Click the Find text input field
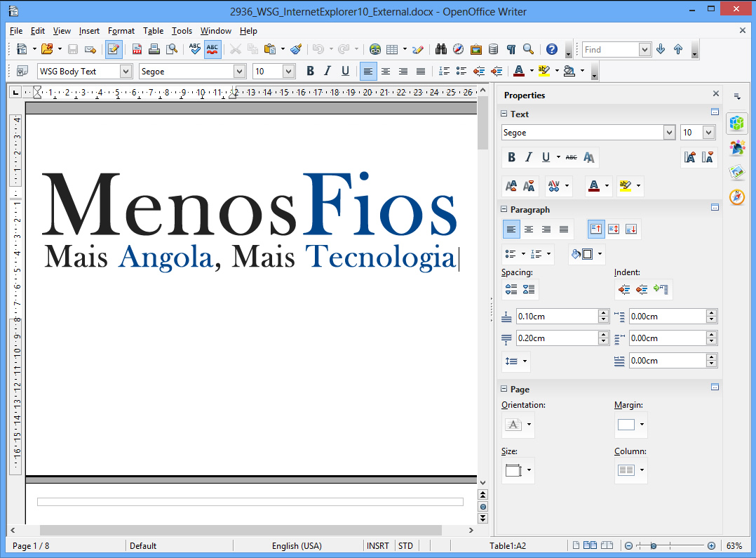The width and height of the screenshot is (756, 558). pos(610,49)
